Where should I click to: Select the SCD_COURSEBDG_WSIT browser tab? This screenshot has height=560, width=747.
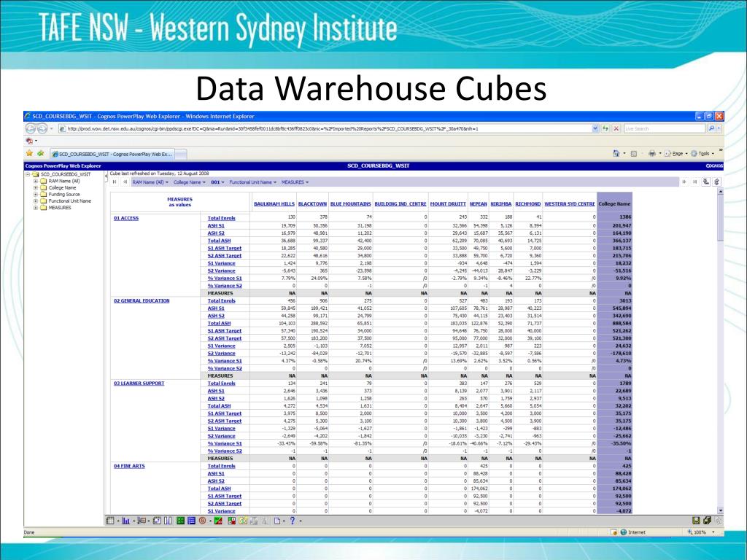(112, 154)
